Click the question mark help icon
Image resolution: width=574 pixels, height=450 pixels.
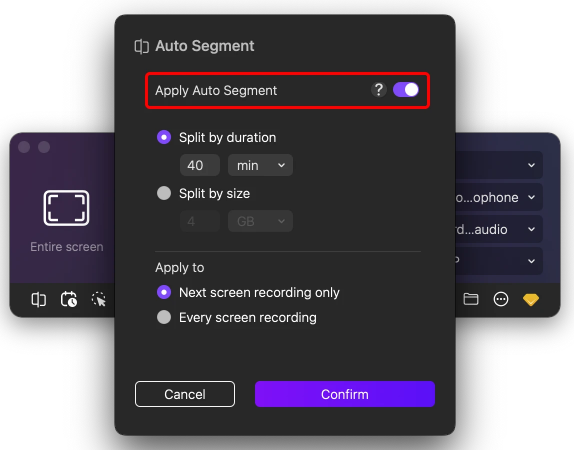pyautogui.click(x=379, y=90)
